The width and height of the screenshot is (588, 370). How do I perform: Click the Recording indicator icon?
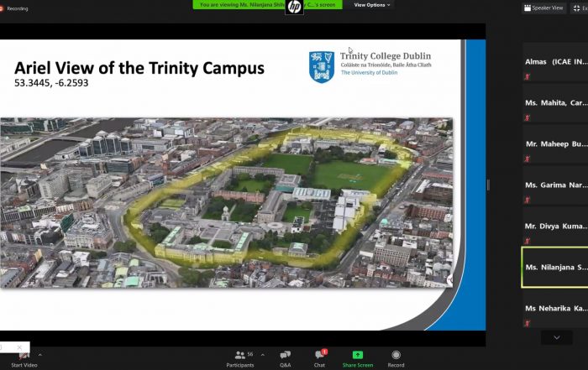2,8
